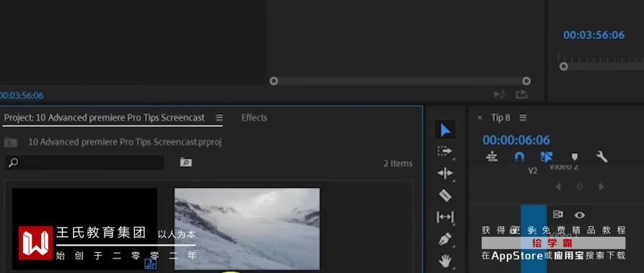Add a marker in the timeline
The height and width of the screenshot is (273, 644).
point(575,157)
